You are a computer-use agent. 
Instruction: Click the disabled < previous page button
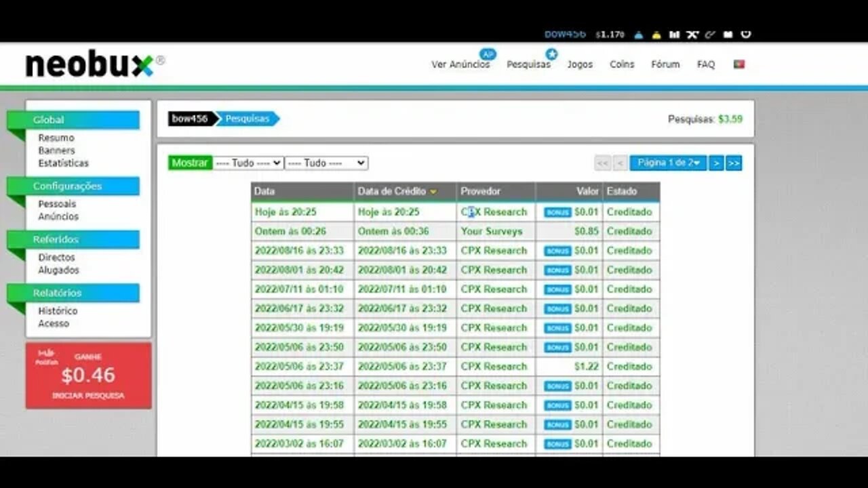pos(620,163)
